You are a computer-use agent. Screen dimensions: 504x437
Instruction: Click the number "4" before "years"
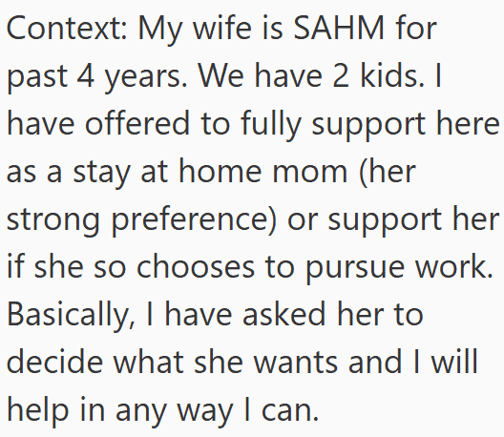click(x=86, y=76)
